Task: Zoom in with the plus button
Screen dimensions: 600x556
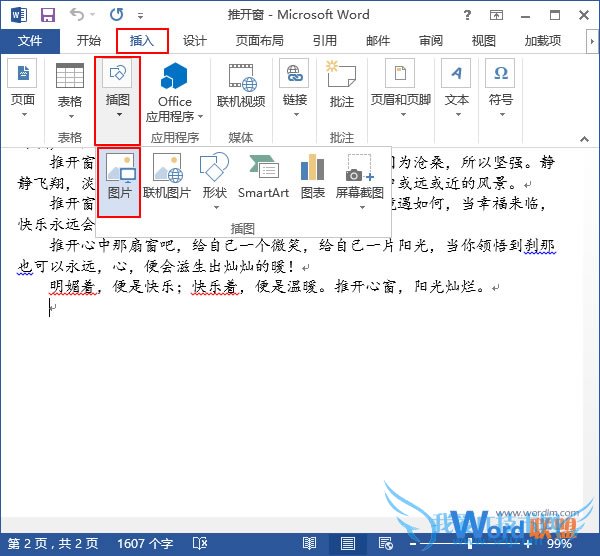Action: click(528, 544)
